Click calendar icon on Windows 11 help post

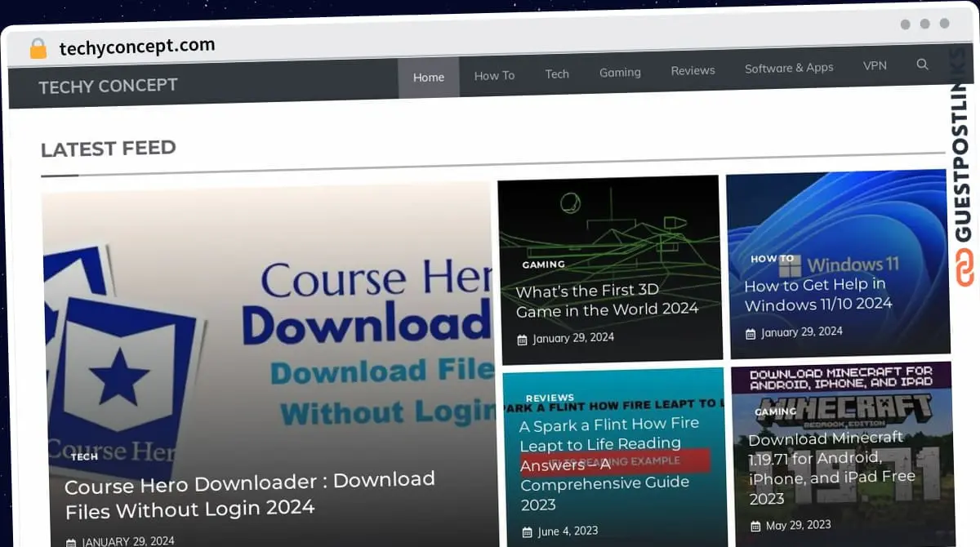tap(751, 333)
